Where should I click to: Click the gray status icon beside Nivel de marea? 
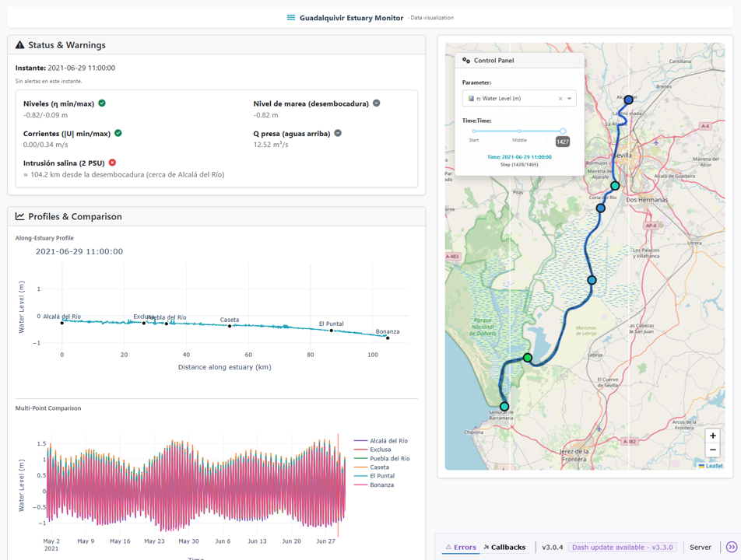377,103
